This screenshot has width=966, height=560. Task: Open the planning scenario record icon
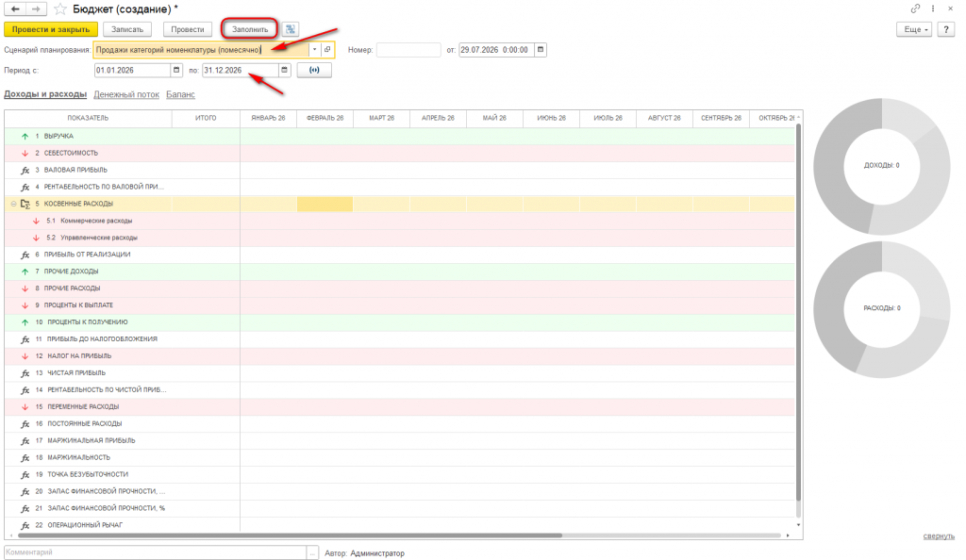click(x=327, y=50)
